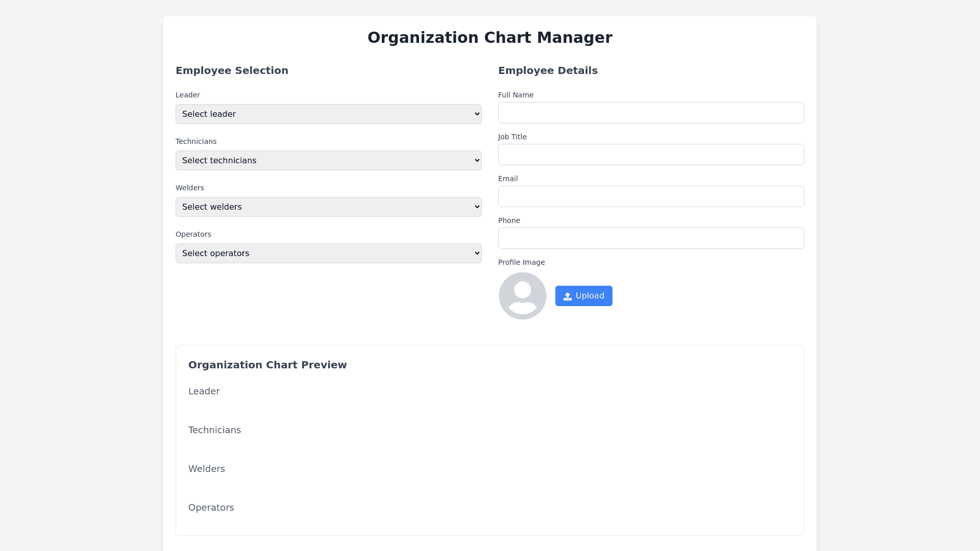Open the Select leader dropdown
980x551 pixels.
(328, 114)
